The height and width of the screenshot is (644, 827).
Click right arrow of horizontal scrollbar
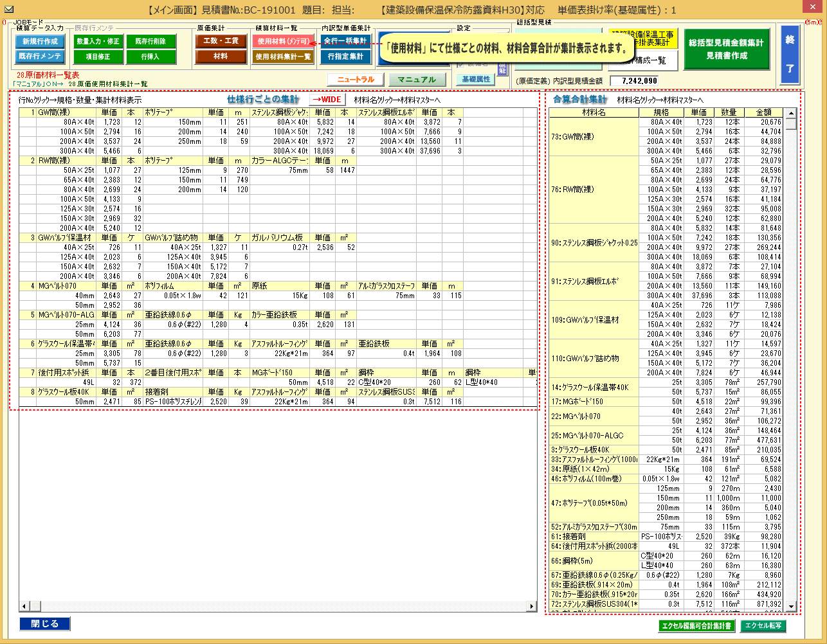(x=531, y=606)
